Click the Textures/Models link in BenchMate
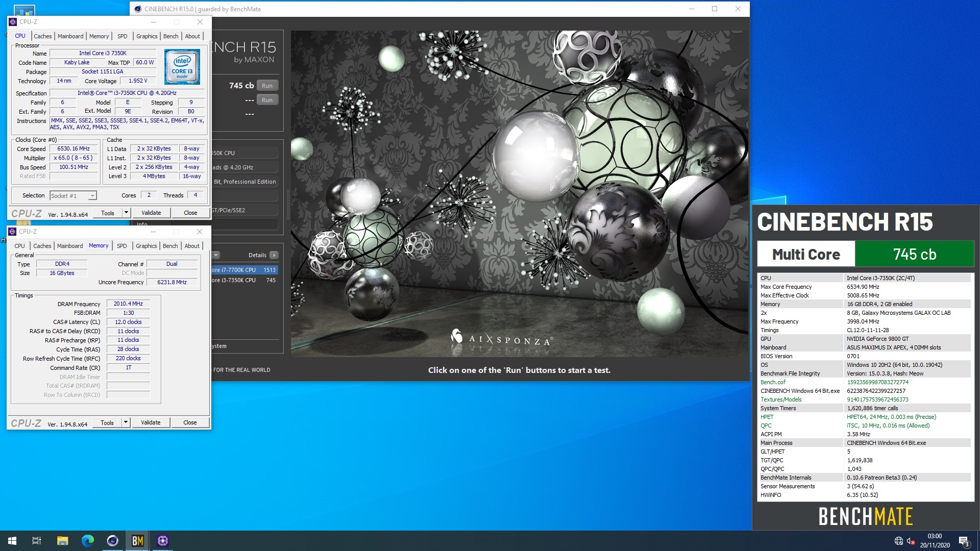Image resolution: width=980 pixels, height=551 pixels. pyautogui.click(x=781, y=399)
